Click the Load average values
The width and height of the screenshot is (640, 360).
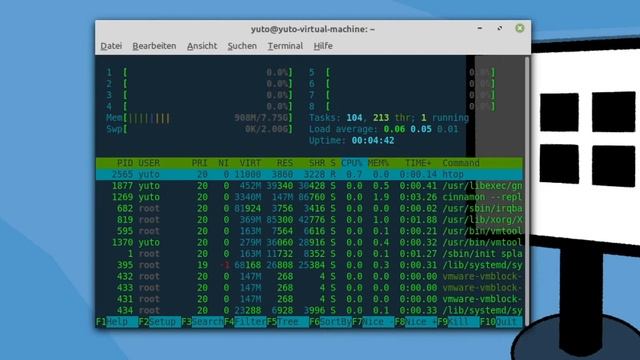tap(421, 129)
